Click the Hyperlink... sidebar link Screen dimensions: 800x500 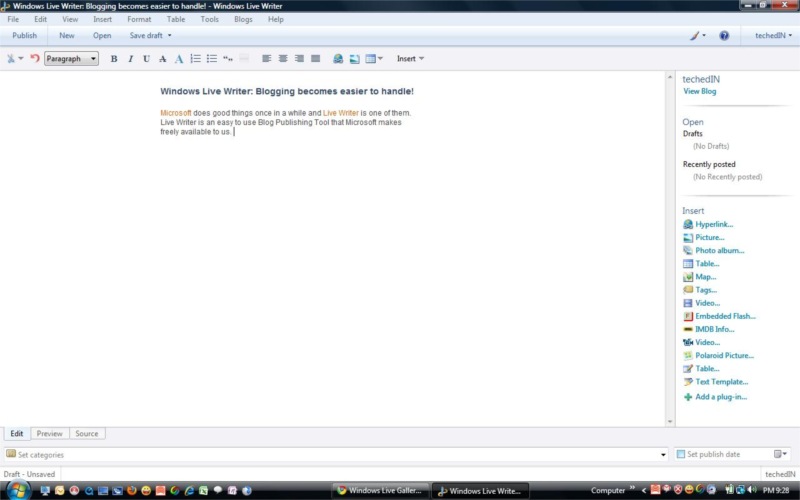coord(714,224)
